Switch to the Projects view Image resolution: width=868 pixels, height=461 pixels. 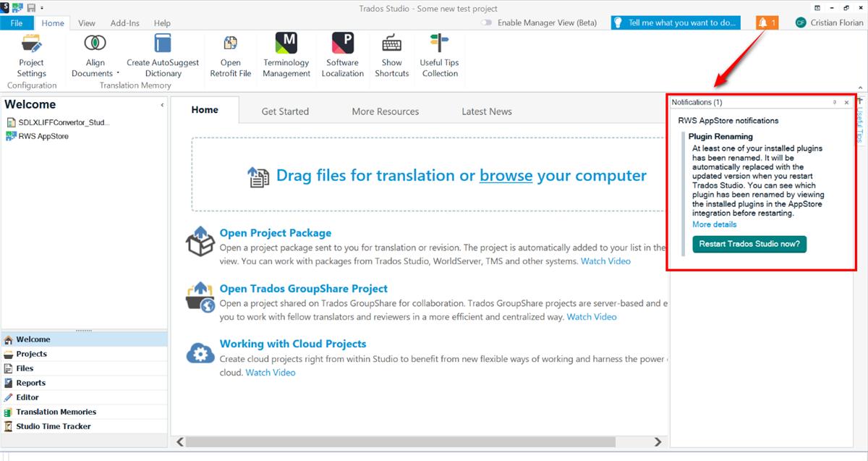(x=84, y=354)
